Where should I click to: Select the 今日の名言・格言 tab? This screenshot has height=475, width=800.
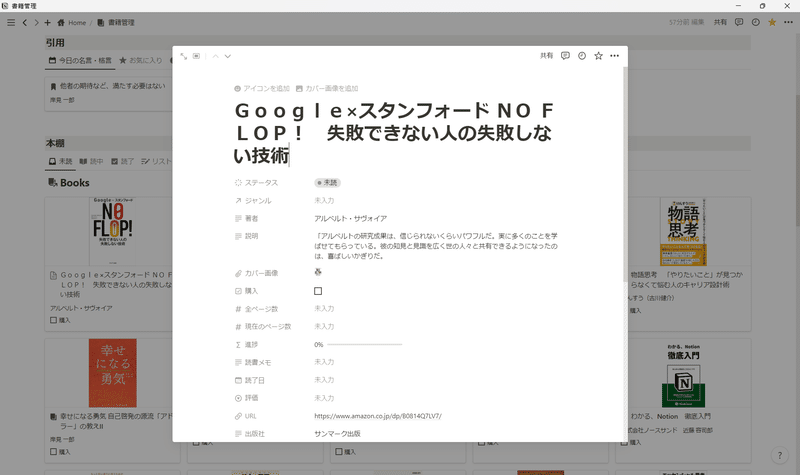point(80,60)
